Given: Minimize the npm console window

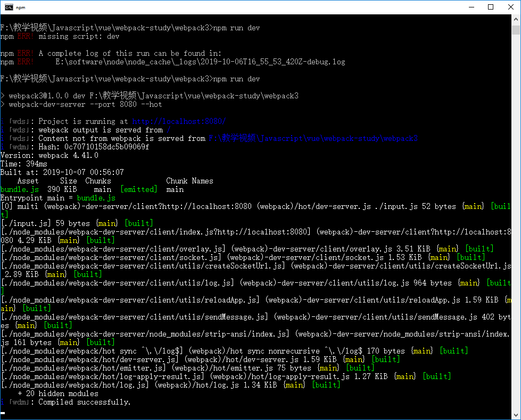Looking at the screenshot, I should 471,7.
